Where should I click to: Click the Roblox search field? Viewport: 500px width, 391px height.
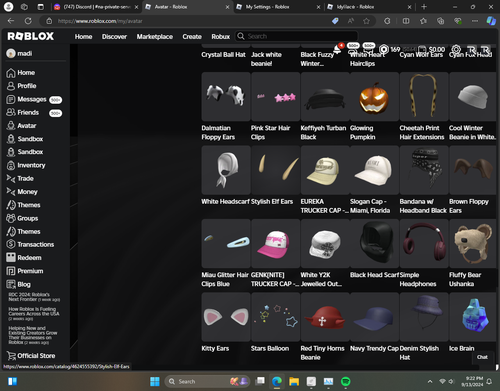(x=297, y=36)
